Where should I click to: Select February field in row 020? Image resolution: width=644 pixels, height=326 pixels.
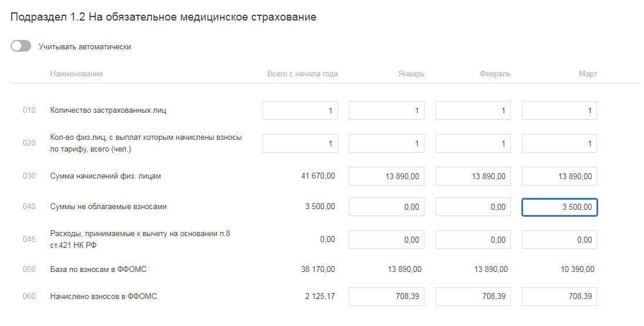(x=473, y=143)
